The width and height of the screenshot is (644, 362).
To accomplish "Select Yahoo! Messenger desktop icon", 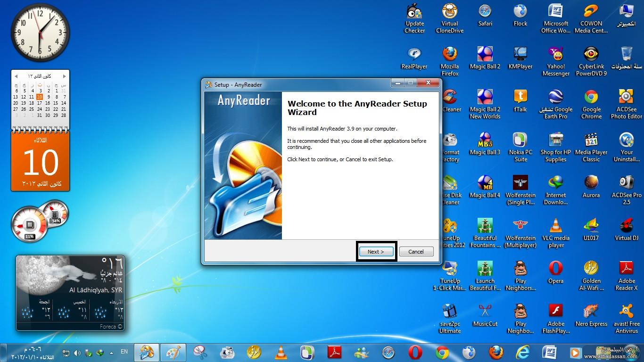I will (556, 62).
